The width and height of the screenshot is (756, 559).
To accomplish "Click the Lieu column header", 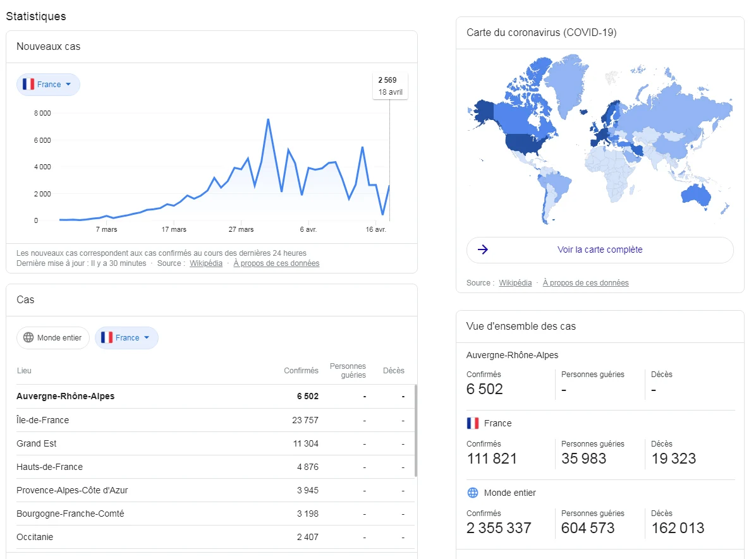I will tap(24, 371).
